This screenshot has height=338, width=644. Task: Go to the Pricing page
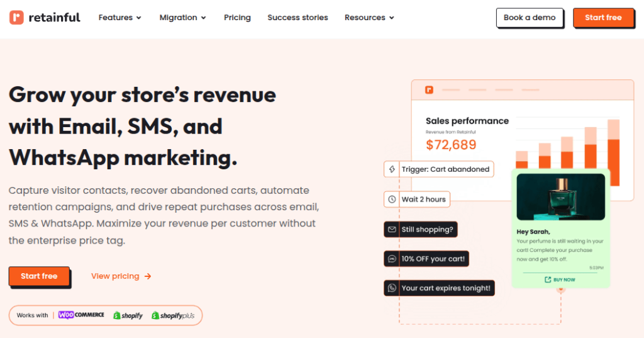click(x=237, y=18)
